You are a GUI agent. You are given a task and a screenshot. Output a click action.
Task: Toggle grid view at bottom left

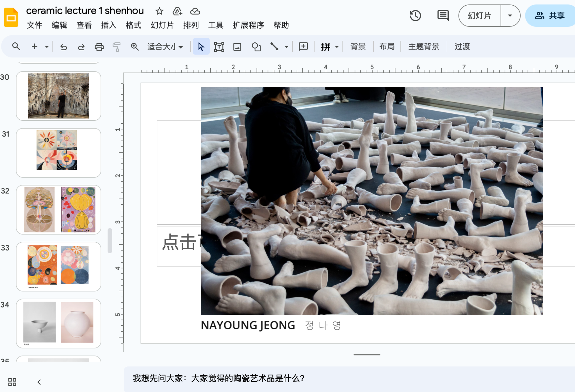coord(12,382)
